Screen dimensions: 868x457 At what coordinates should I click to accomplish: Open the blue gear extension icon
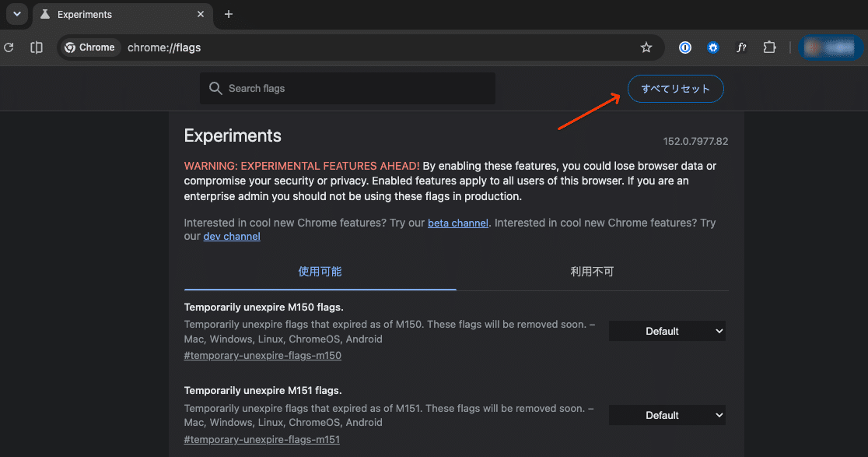(x=713, y=47)
